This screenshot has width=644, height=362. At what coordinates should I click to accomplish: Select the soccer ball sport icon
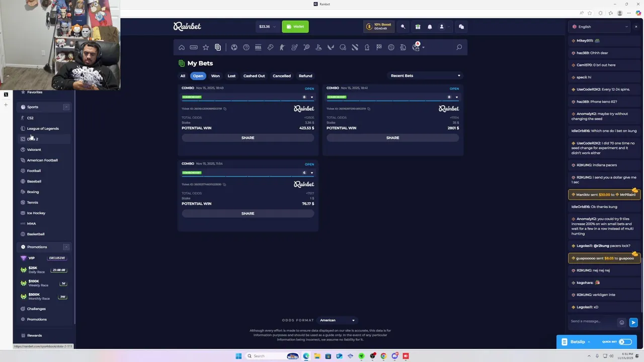tap(234, 47)
